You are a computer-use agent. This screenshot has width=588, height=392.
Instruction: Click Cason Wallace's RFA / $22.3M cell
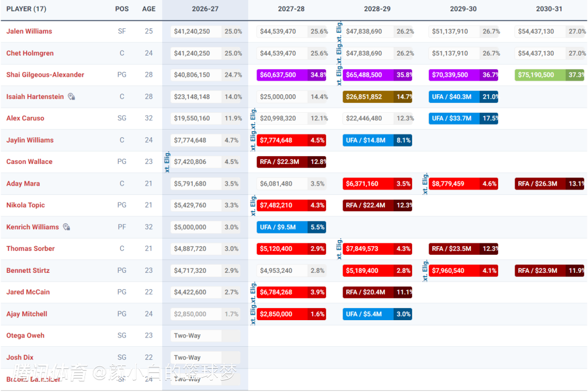pos(291,162)
